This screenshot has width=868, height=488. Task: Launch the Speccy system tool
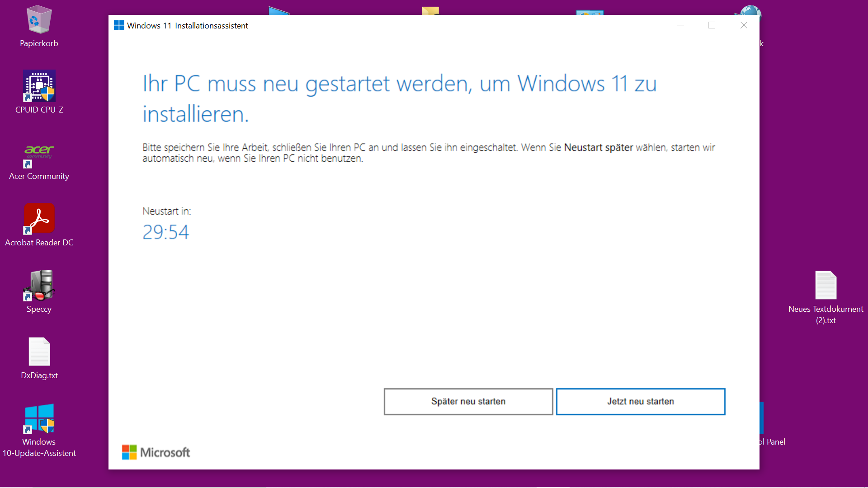click(39, 286)
